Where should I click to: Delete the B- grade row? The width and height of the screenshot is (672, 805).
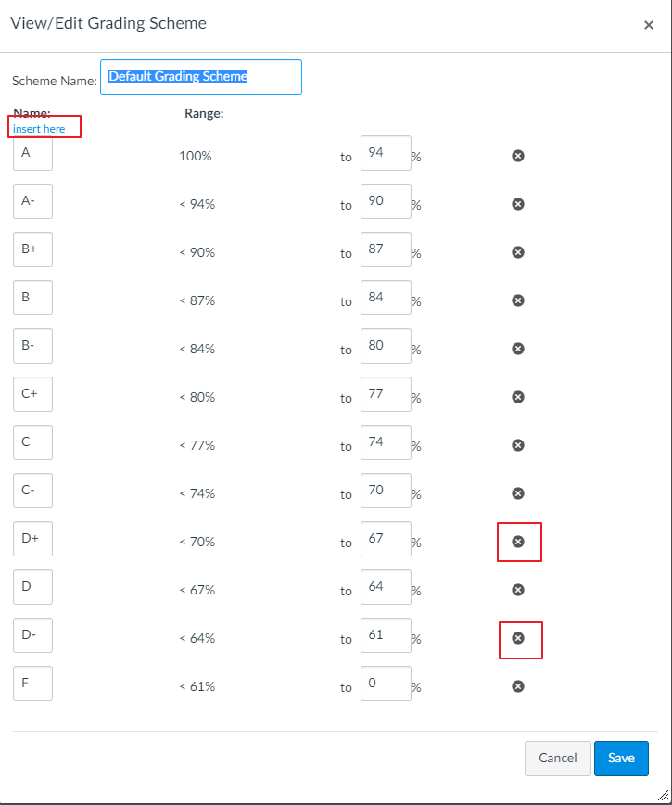518,348
